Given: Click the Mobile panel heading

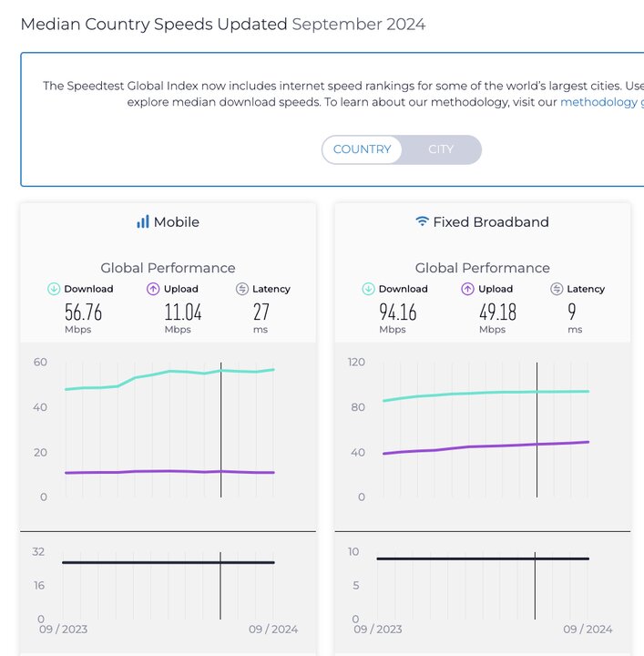Looking at the screenshot, I should click(176, 221).
